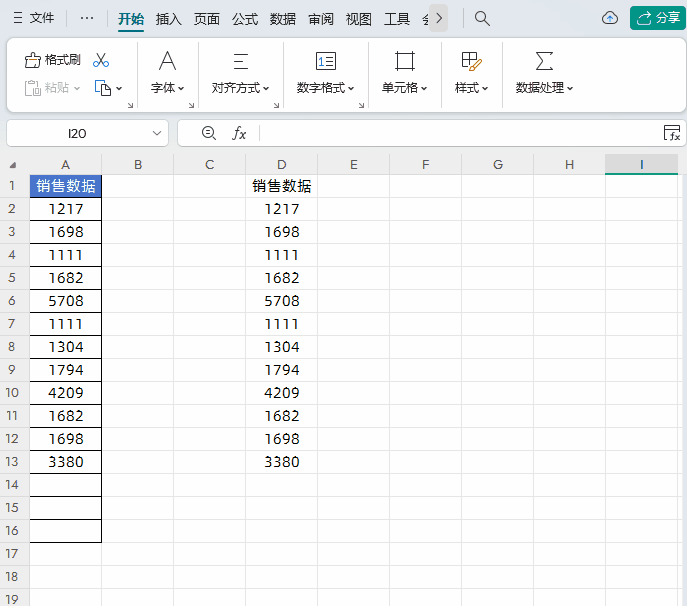Click the scissors cut icon
The width and height of the screenshot is (687, 606).
(x=101, y=60)
